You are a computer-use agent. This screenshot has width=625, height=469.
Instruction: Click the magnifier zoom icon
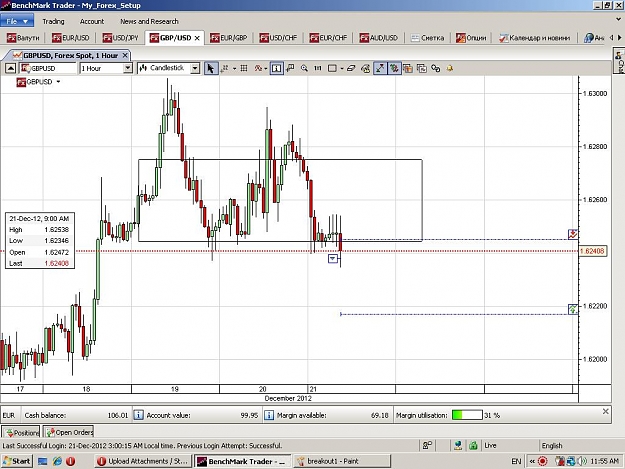click(x=304, y=69)
